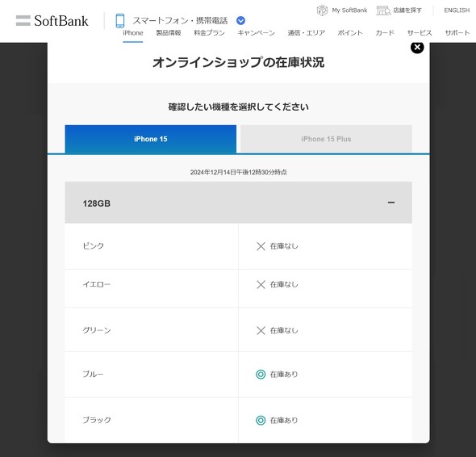Click 在庫なし text in イエロー row
The width and height of the screenshot is (476, 457).
click(x=284, y=285)
